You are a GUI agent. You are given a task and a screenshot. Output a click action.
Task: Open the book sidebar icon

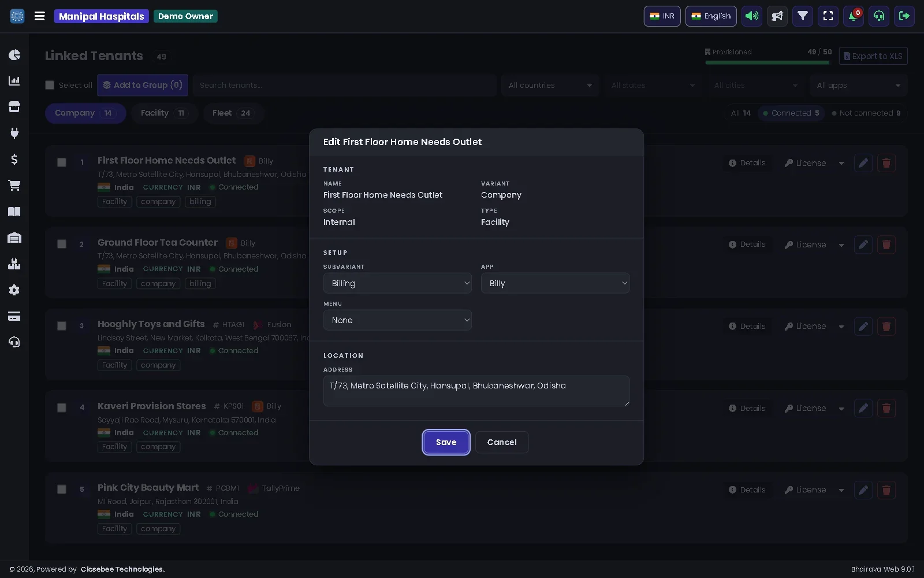(14, 212)
